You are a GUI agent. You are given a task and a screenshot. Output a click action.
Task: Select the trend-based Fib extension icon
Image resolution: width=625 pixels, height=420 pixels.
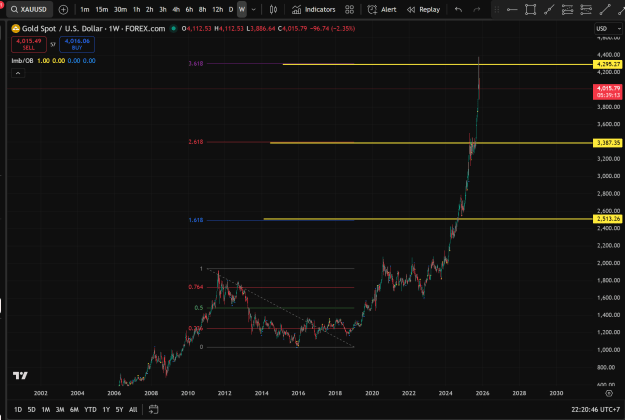click(586, 10)
